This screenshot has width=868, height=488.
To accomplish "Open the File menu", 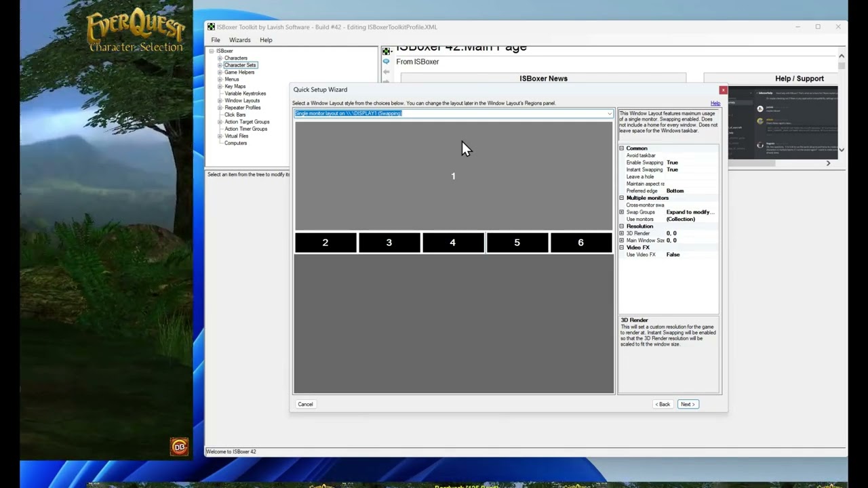I will point(215,40).
